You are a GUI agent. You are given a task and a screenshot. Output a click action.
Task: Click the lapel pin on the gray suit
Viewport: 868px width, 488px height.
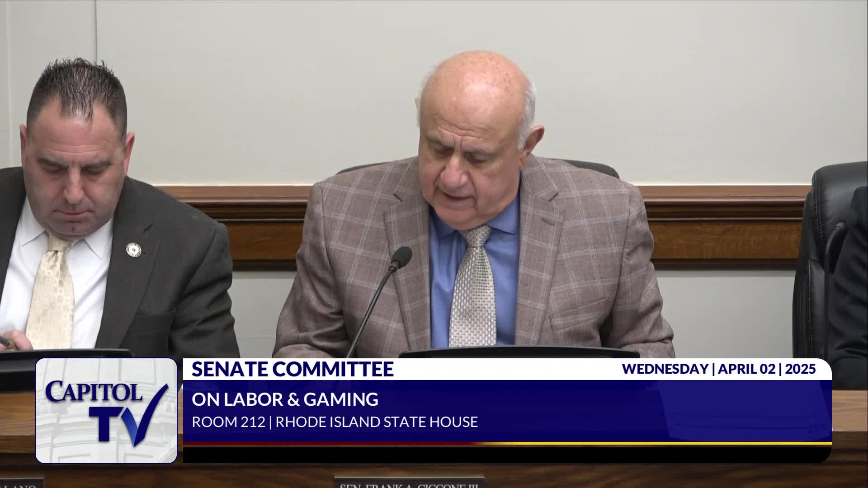(x=134, y=249)
